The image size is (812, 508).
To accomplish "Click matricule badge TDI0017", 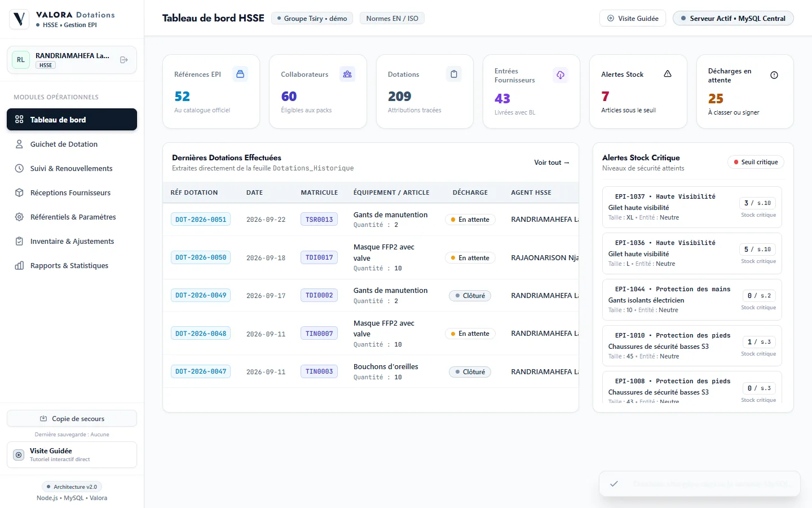I will pos(319,257).
